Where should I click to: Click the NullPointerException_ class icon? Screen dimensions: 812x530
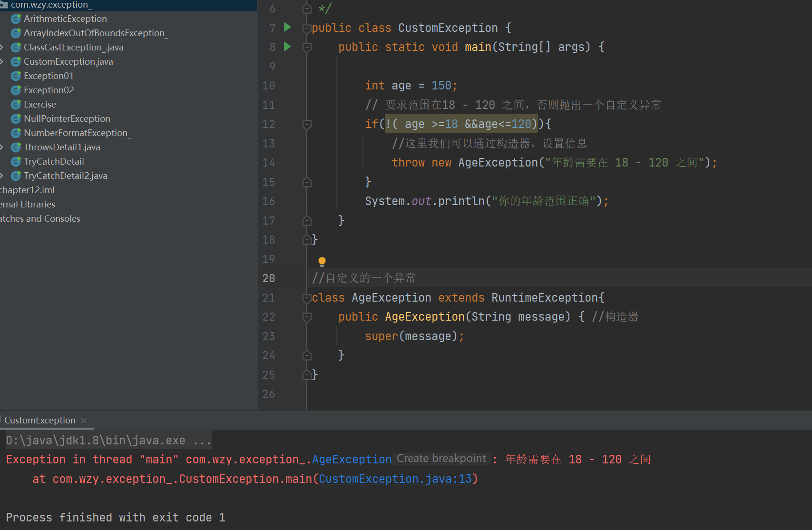(x=16, y=119)
